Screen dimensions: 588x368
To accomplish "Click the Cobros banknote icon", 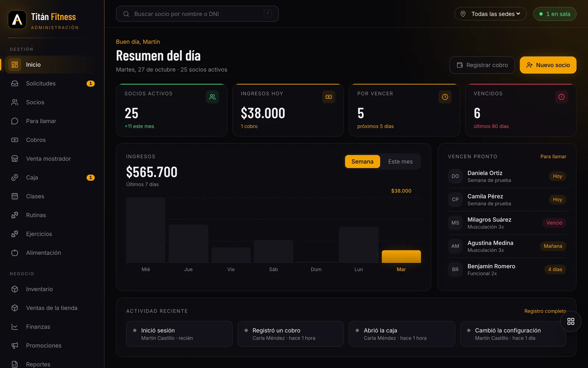I will pos(15,140).
